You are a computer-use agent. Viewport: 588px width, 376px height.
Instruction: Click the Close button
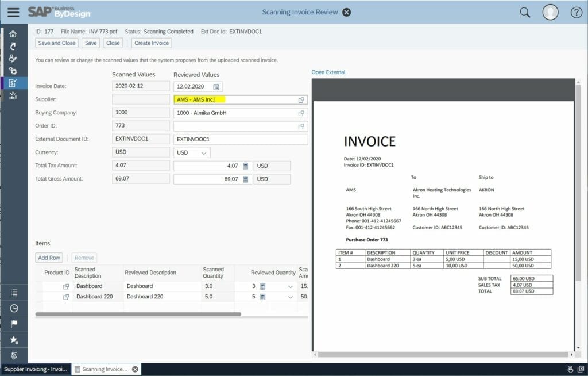pyautogui.click(x=113, y=43)
